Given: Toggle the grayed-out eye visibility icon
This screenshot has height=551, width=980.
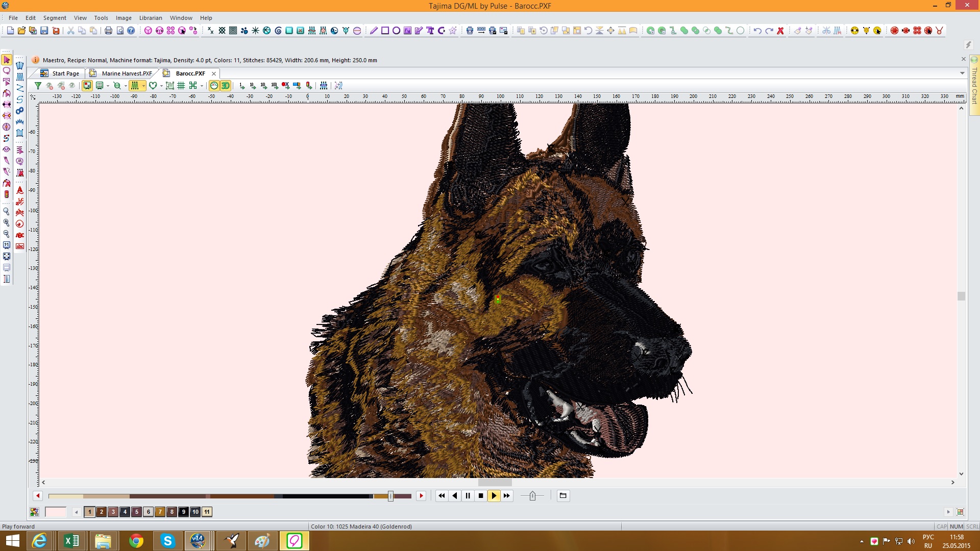Looking at the screenshot, I should pyautogui.click(x=72, y=86).
